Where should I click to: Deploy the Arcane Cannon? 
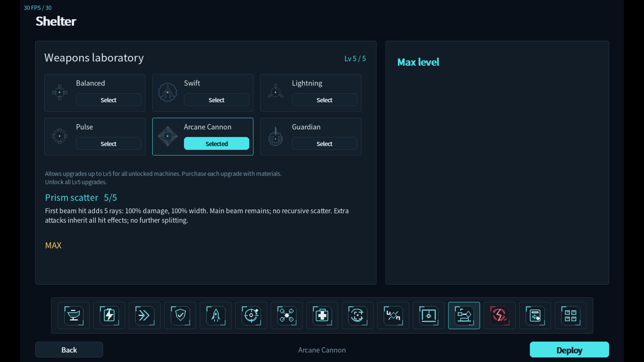[570, 350]
